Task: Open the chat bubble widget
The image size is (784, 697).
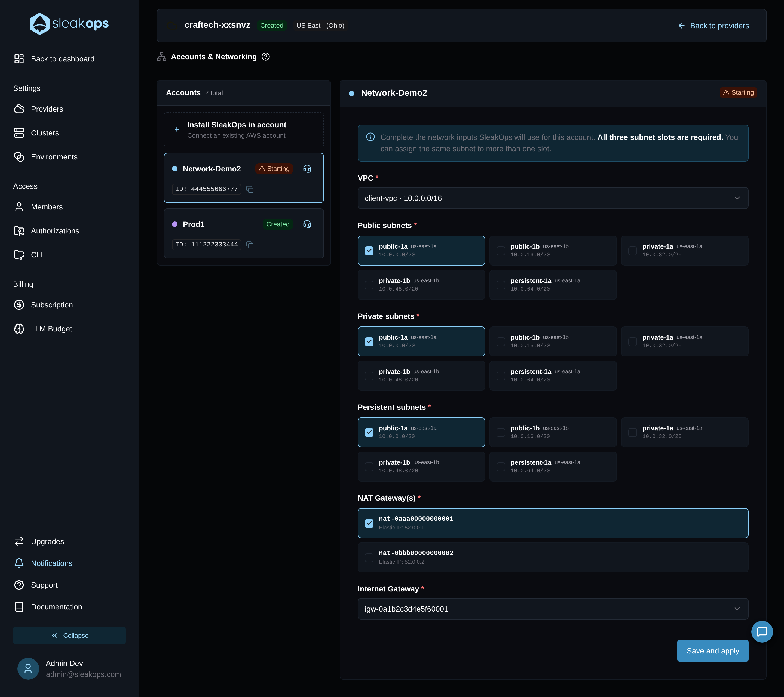Action: tap(762, 631)
